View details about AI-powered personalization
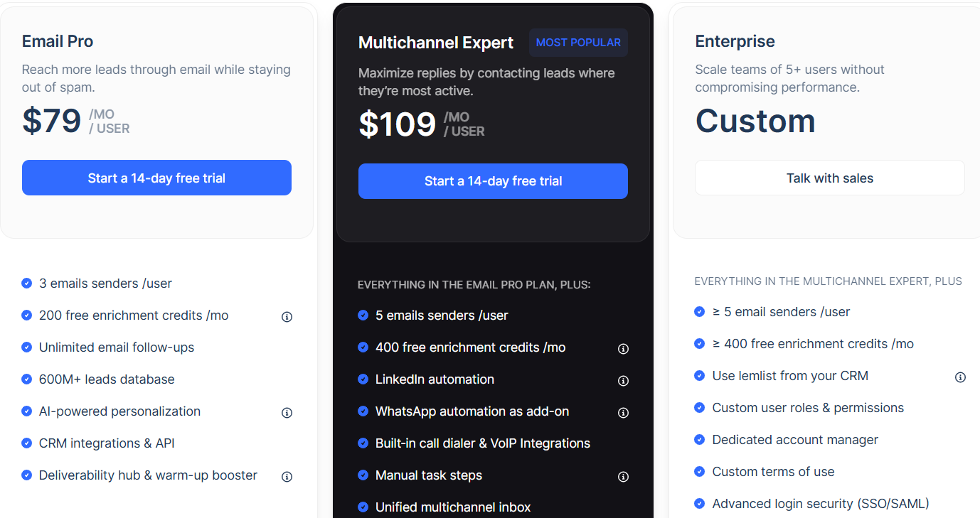This screenshot has width=980, height=518. (x=287, y=412)
